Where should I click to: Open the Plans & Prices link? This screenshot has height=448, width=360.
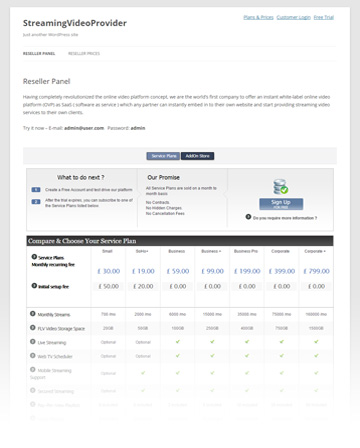[x=258, y=17]
